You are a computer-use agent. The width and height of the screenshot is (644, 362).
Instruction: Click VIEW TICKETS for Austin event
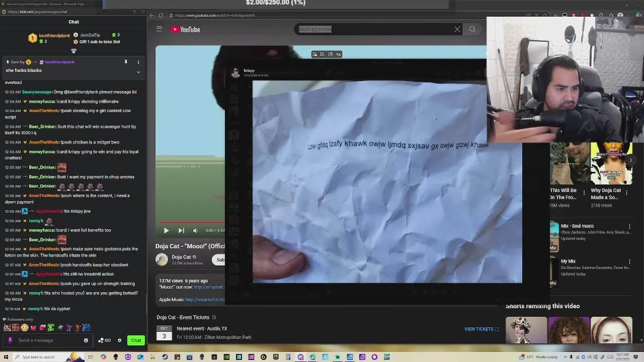pos(481,329)
